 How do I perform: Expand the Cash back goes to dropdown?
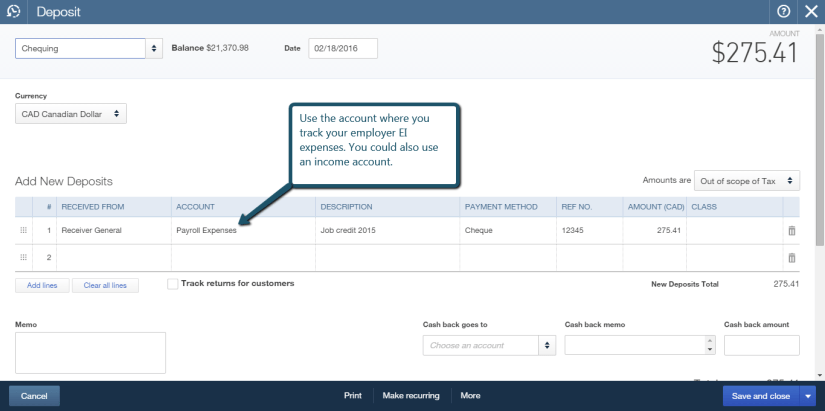tap(547, 345)
